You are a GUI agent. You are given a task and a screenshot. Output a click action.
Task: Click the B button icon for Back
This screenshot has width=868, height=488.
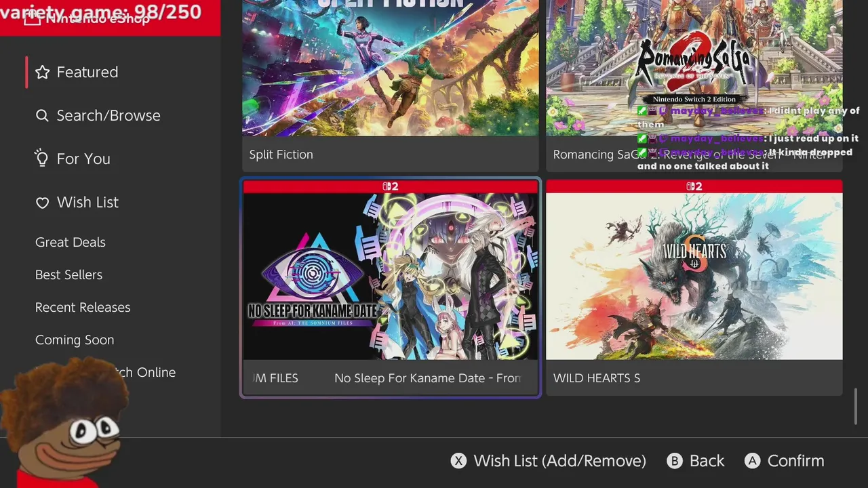click(674, 461)
